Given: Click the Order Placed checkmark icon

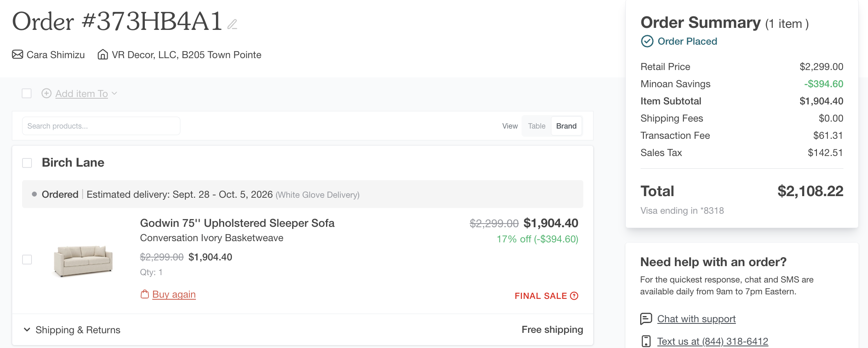Looking at the screenshot, I should point(647,41).
